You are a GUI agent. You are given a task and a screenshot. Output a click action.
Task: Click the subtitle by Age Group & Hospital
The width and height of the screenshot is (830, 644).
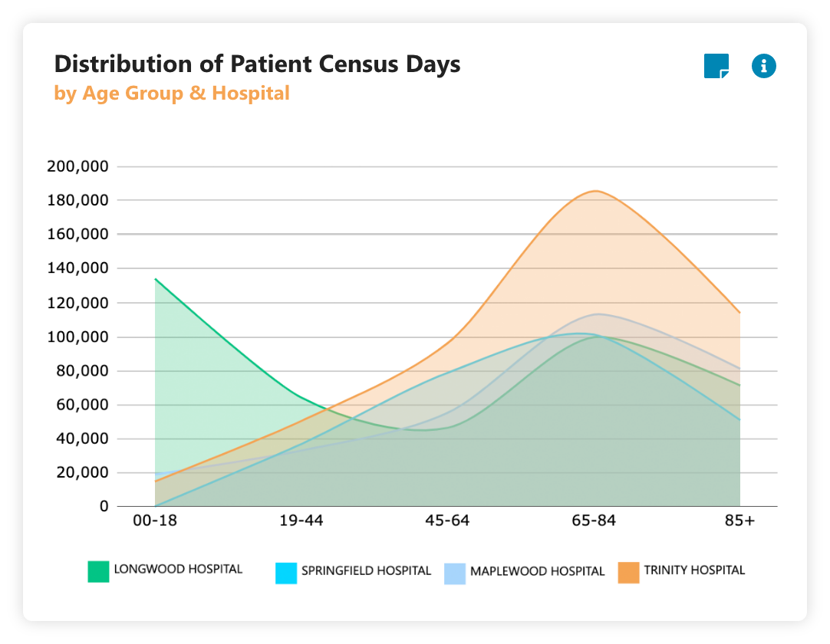(x=172, y=93)
